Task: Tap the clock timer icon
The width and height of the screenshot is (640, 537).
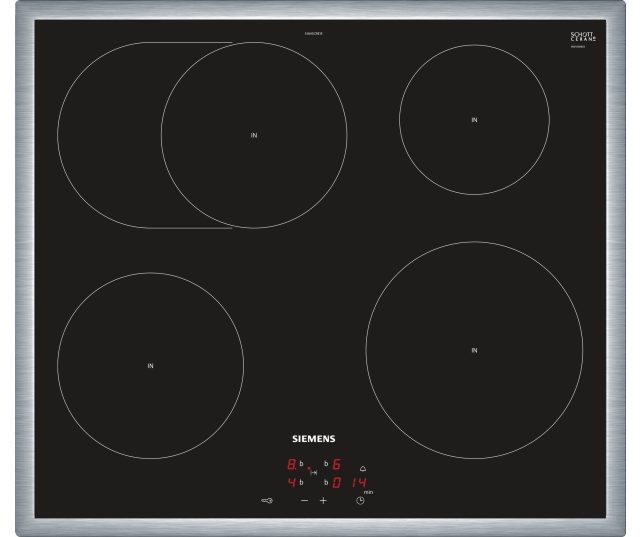Action: pos(360,501)
